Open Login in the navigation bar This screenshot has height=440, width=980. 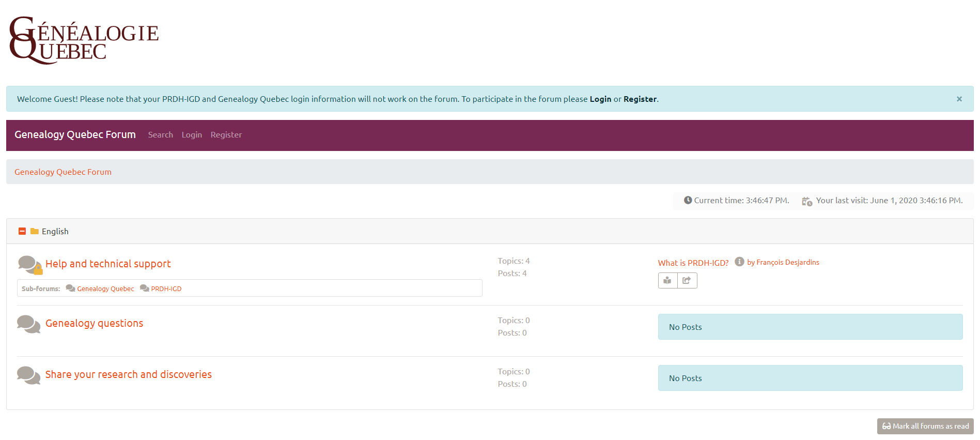192,135
